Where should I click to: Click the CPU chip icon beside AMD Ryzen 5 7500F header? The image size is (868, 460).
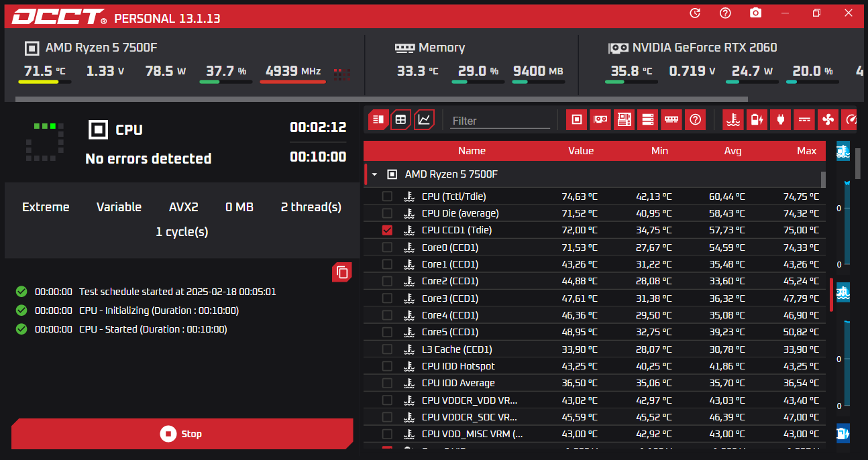pos(31,48)
